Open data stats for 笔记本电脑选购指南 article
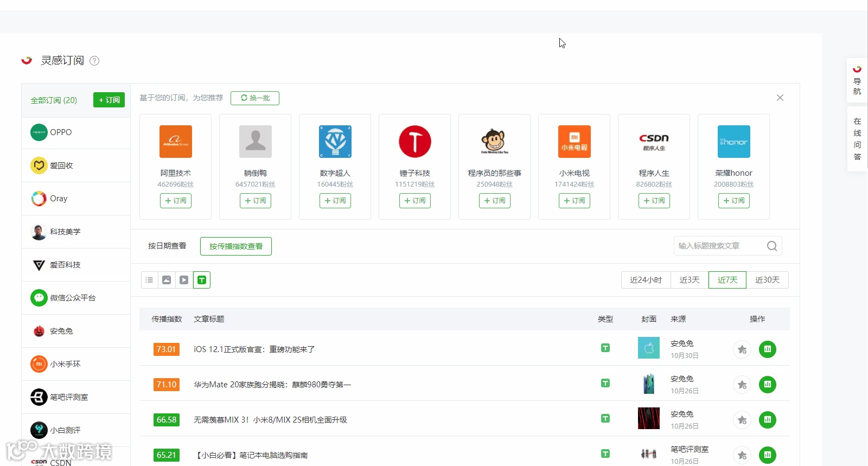868x466 pixels. [x=768, y=455]
